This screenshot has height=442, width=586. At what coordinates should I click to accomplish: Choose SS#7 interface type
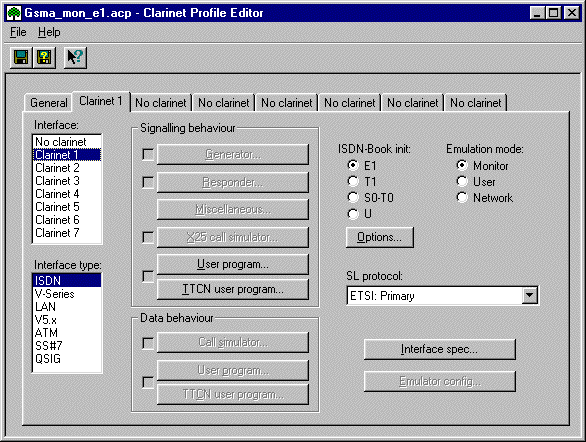click(x=67, y=346)
